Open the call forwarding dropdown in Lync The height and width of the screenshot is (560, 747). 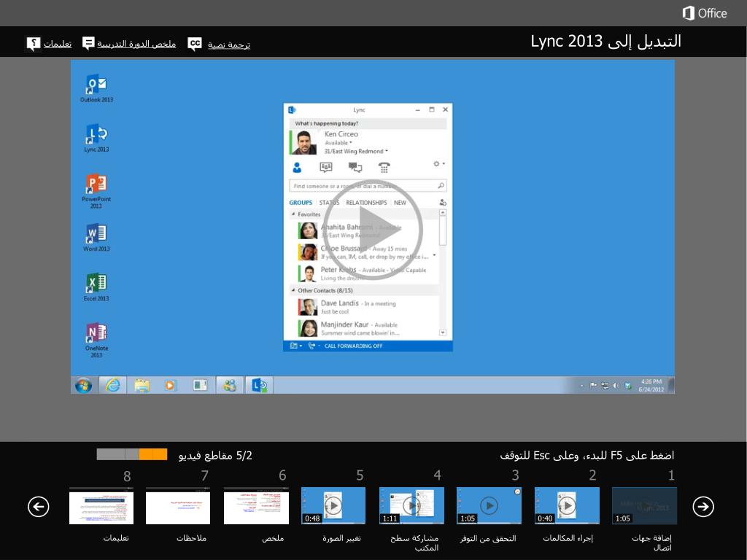click(314, 346)
